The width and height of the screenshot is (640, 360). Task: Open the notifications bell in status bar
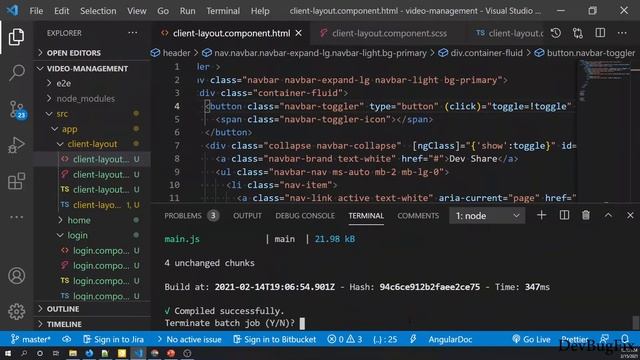point(625,338)
